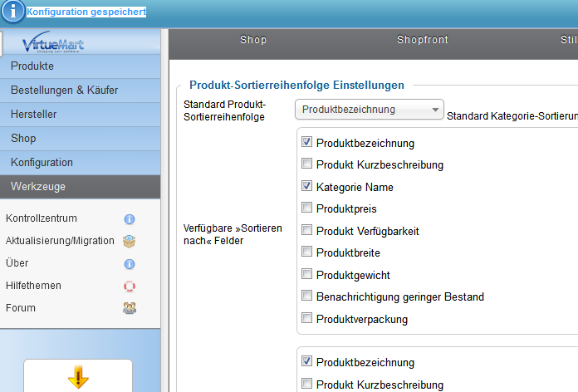Expand the Bestellungen & Käufer section
This screenshot has height=392, width=578.
80,91
